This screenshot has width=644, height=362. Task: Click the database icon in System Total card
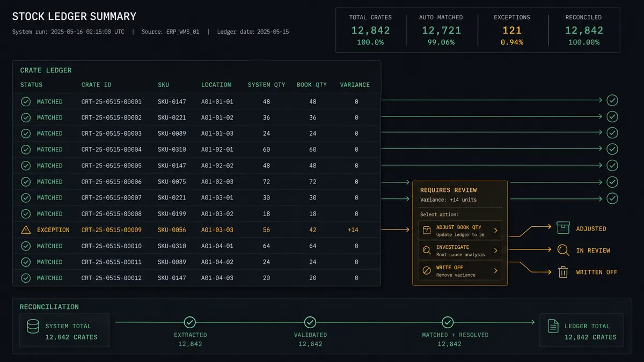click(33, 327)
